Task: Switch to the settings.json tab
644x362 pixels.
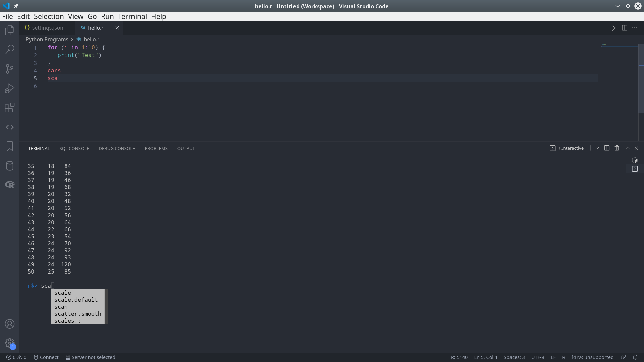Action: pos(47,28)
